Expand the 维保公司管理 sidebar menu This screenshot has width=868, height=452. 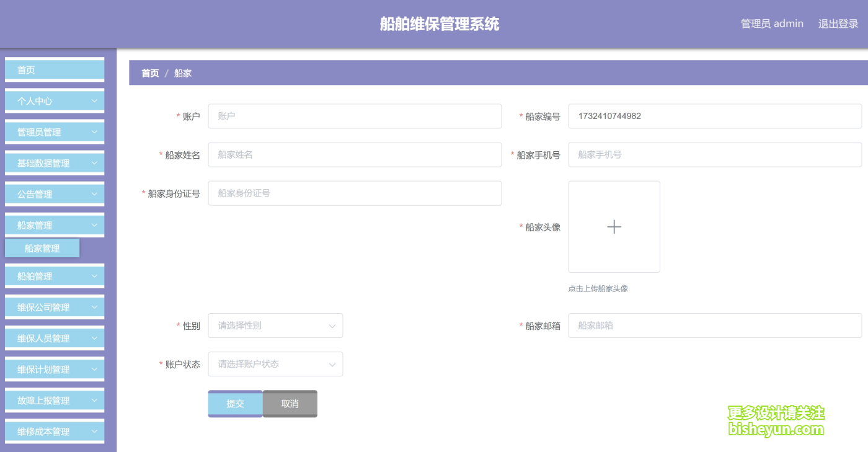[55, 308]
